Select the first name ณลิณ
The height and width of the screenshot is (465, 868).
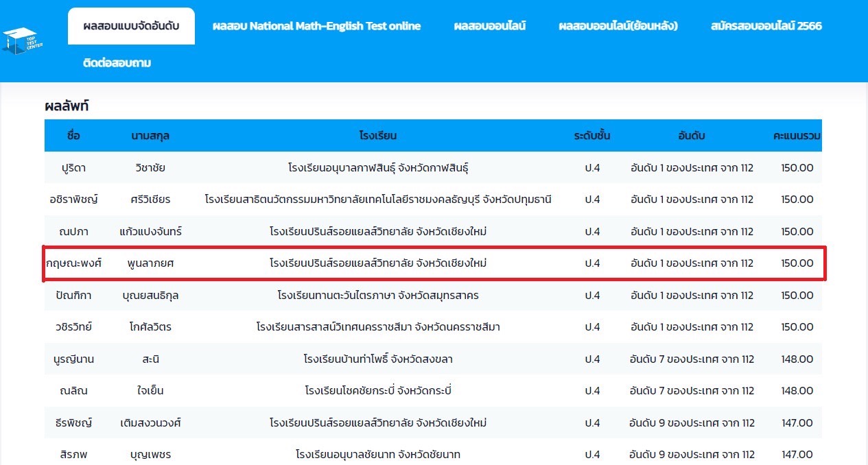[x=73, y=390]
